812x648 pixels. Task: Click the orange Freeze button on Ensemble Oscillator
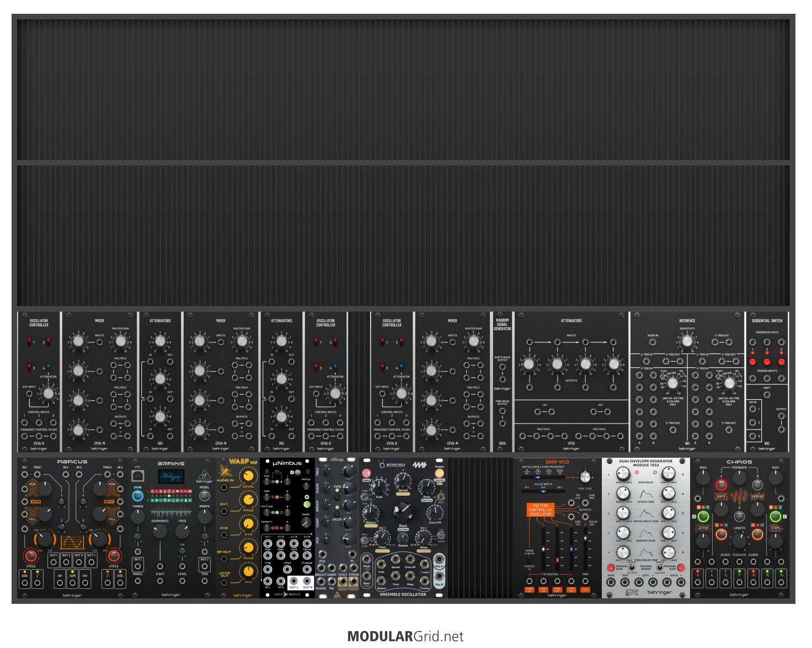[x=439, y=473]
